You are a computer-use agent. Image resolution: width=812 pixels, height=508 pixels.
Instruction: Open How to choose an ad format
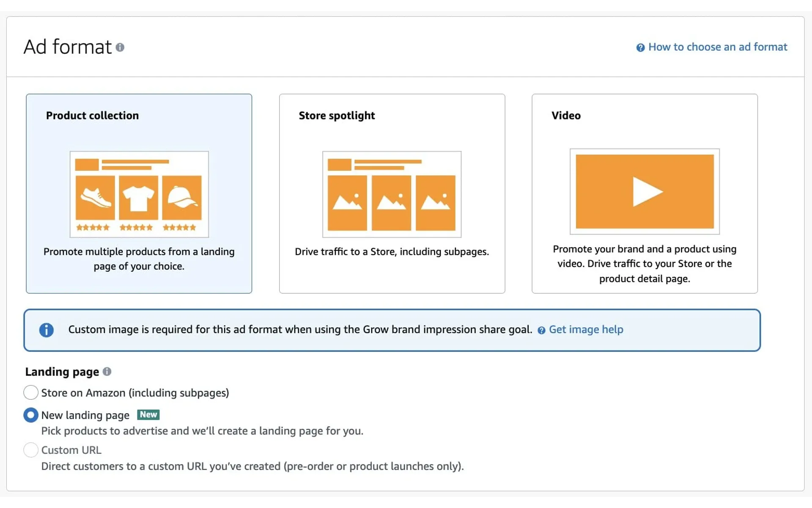pyautogui.click(x=718, y=47)
